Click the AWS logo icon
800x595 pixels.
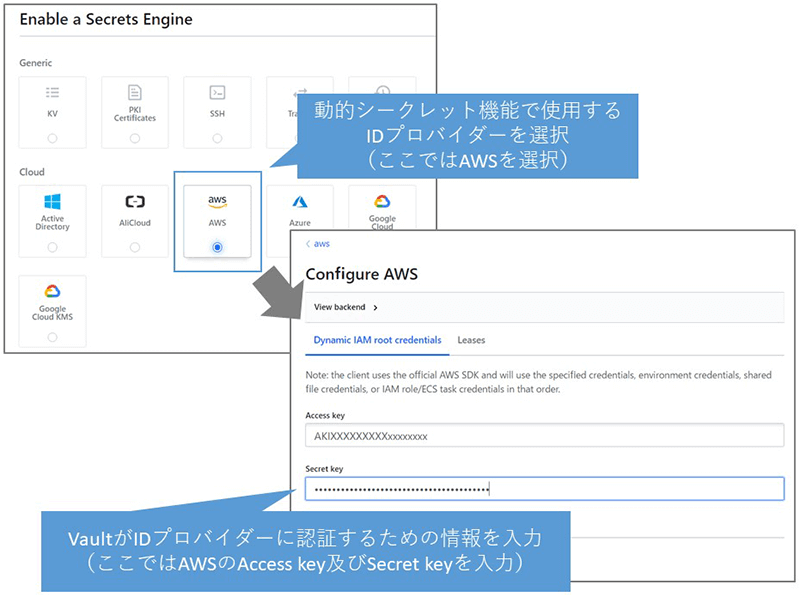217,201
